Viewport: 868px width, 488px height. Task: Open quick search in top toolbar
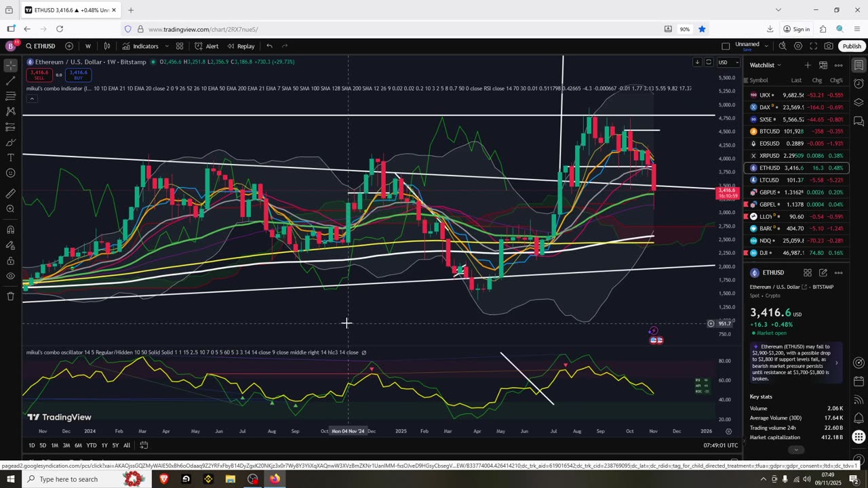[783, 46]
